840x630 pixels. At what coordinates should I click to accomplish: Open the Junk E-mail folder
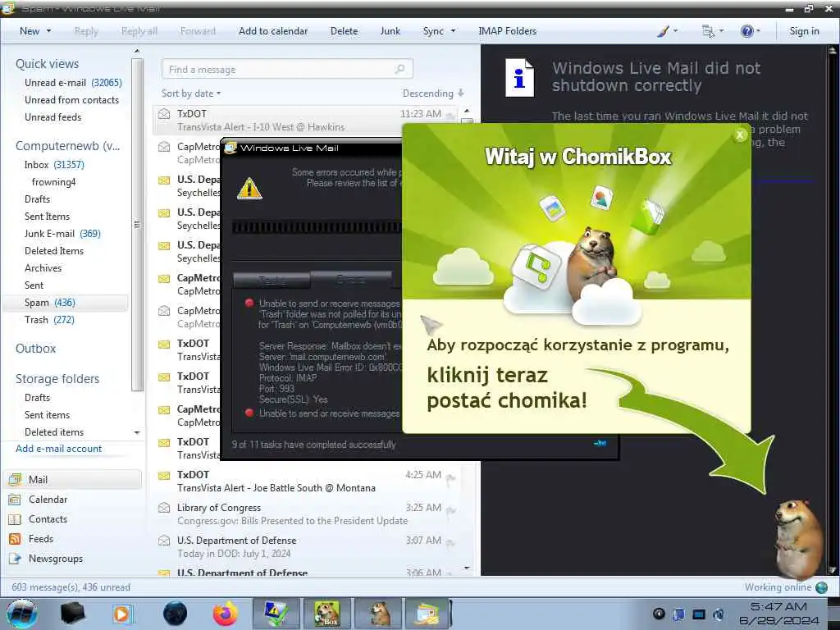pos(62,233)
